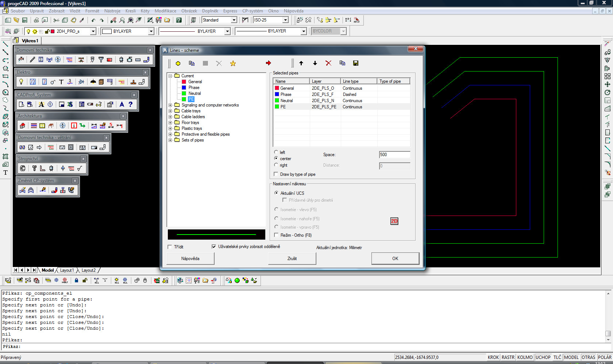Move selected pipe up with up arrow
The width and height of the screenshot is (613, 364).
301,63
